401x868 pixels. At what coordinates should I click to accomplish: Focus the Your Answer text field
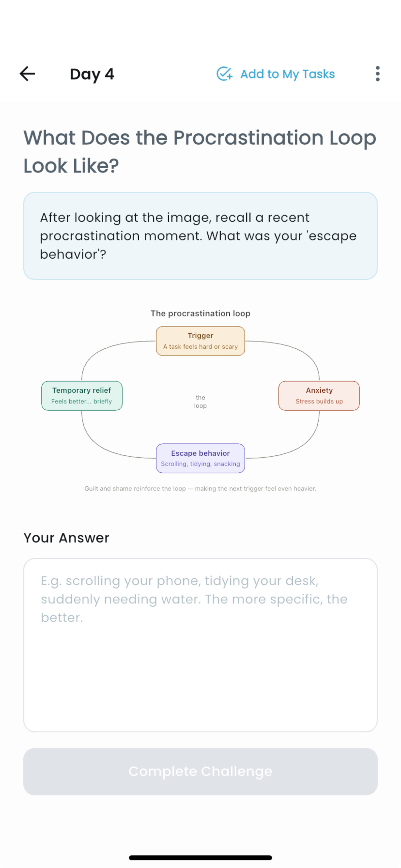(x=200, y=645)
